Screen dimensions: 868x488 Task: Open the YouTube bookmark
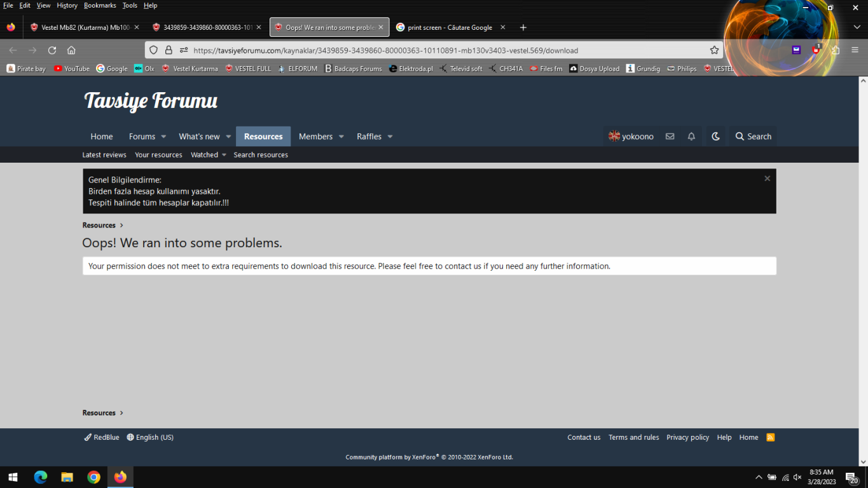72,69
